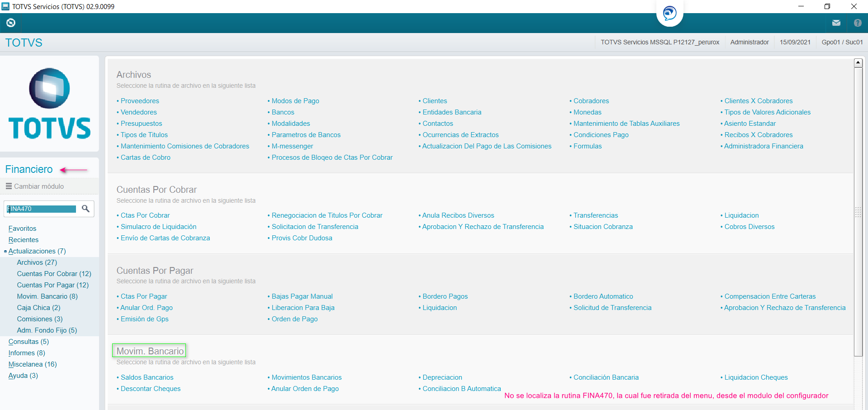Collapse the Actualizaciones (7) menu
Screen dimensions: 868x410
37,251
